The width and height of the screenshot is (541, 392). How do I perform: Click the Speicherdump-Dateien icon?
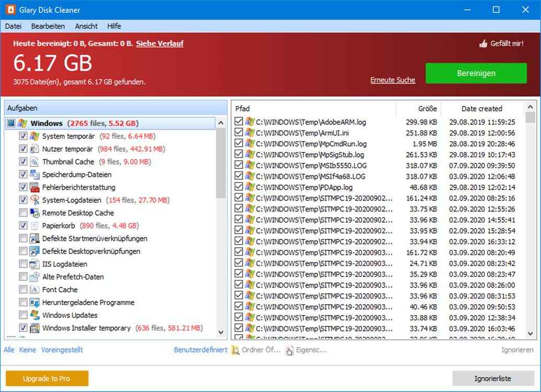[x=34, y=174]
